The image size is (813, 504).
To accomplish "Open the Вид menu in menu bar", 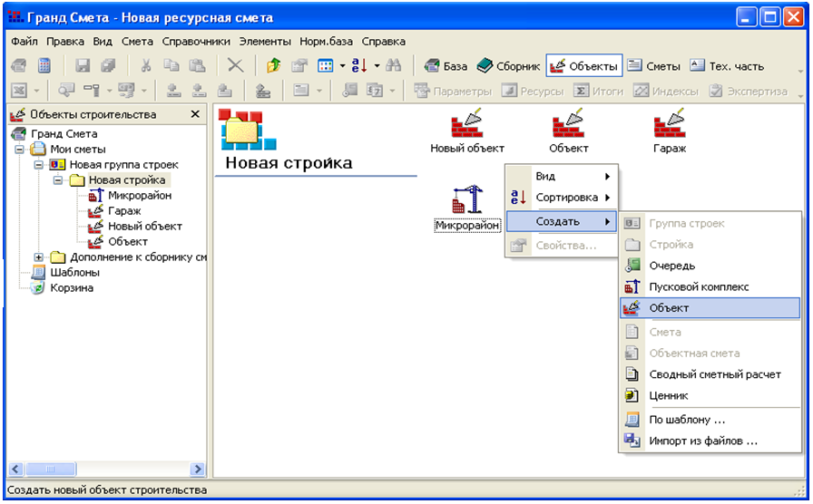I will click(x=103, y=42).
